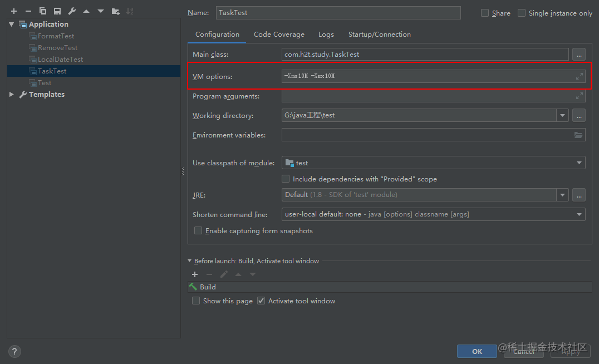Copy the selected configuration
The height and width of the screenshot is (364, 599).
click(43, 12)
